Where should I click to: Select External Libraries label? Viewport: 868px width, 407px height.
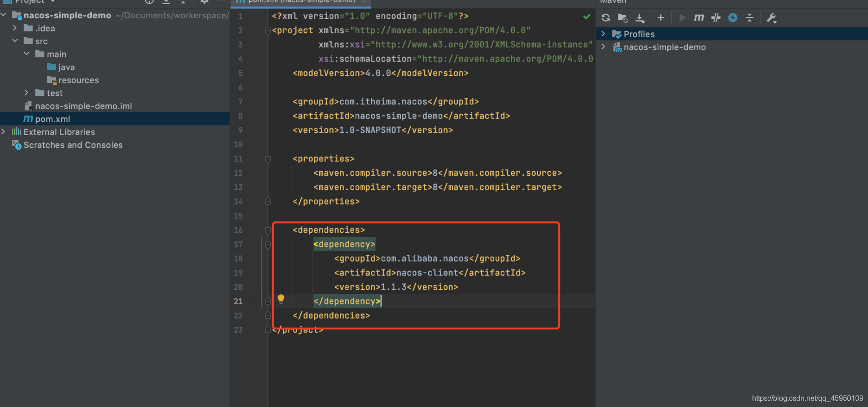click(59, 132)
